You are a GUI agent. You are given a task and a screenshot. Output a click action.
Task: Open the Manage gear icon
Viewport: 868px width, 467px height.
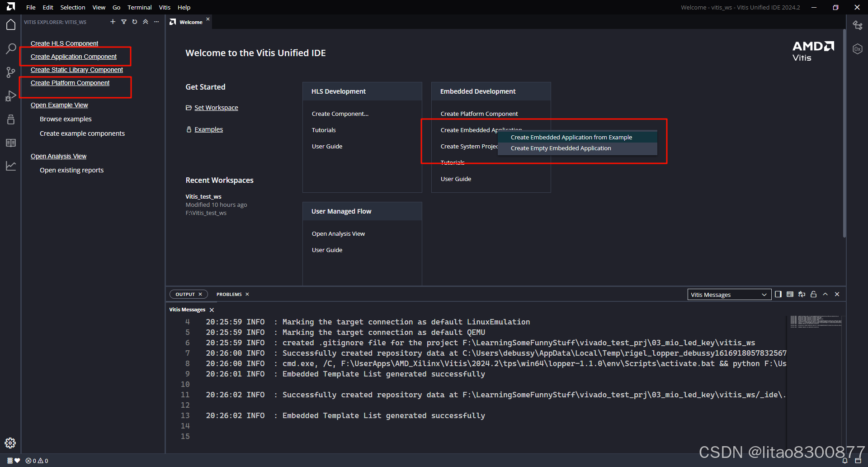(x=10, y=443)
